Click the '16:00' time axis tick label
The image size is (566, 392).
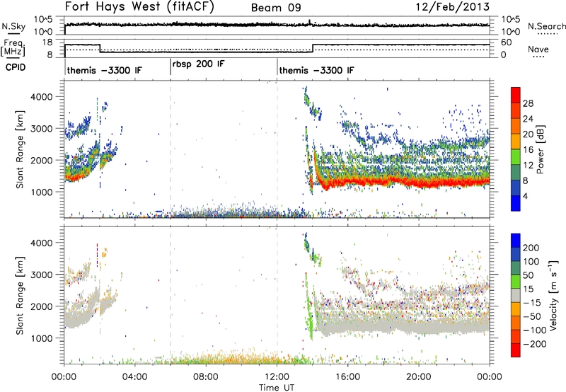pos(347,377)
